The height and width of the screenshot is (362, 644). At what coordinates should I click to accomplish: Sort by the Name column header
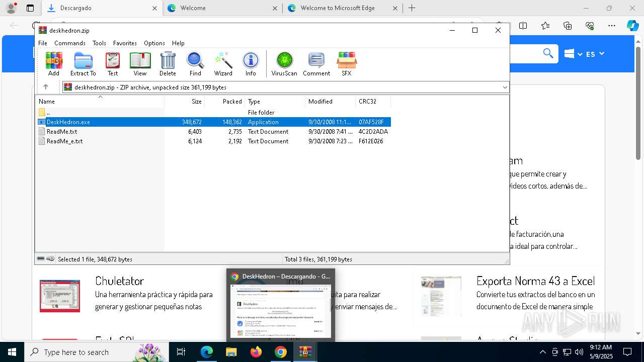pyautogui.click(x=100, y=102)
